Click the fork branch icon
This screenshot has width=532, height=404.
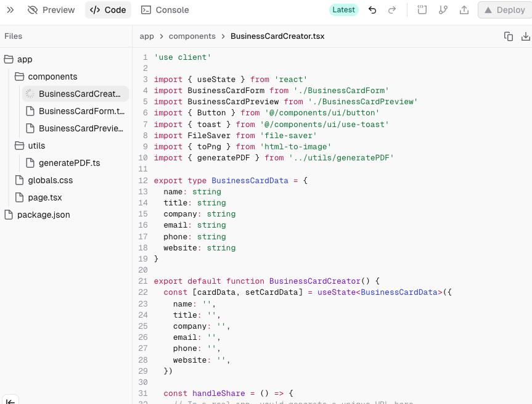(x=443, y=10)
